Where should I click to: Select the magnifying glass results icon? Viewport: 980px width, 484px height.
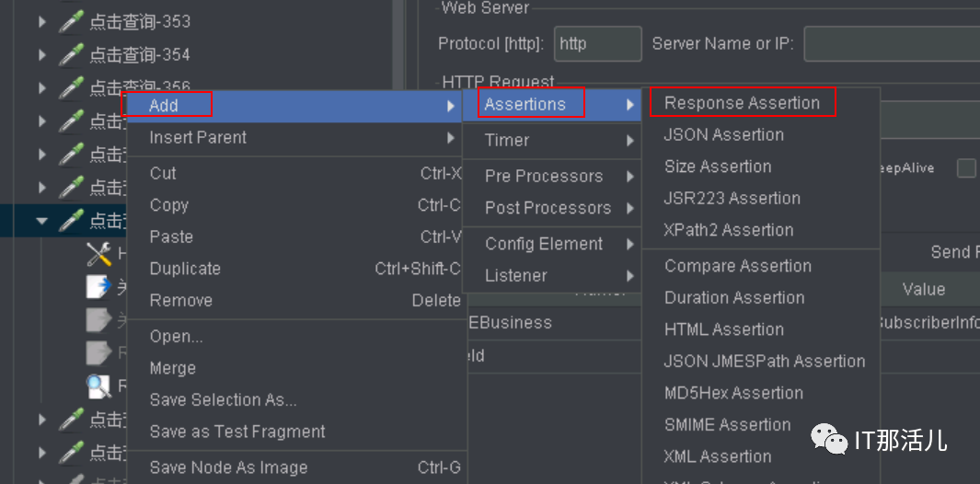click(98, 386)
